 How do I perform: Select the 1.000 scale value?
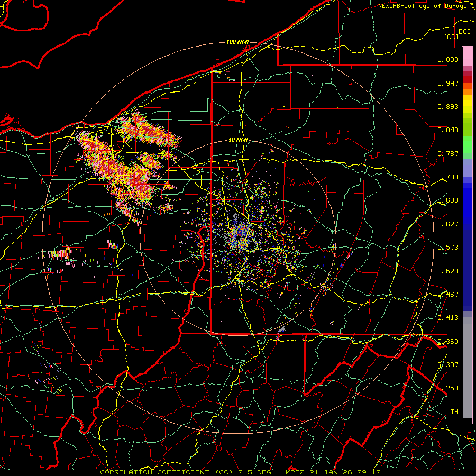tap(448, 59)
